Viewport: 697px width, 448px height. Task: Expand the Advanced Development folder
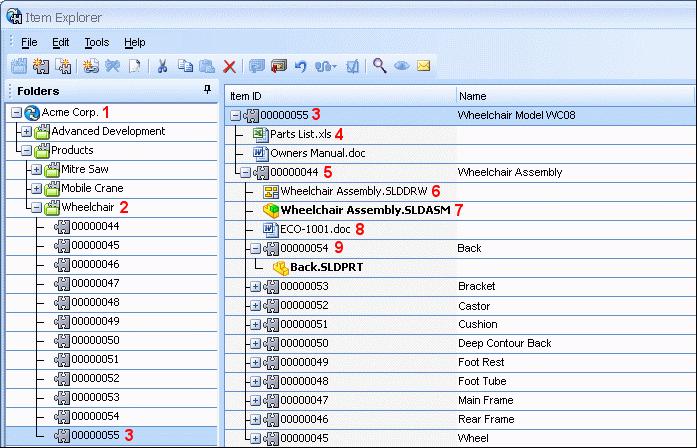coord(26,132)
